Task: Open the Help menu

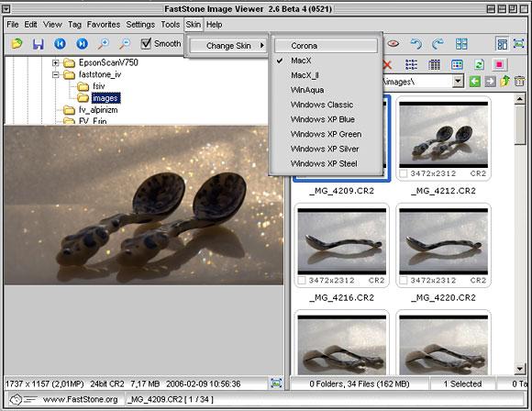Action: click(214, 25)
